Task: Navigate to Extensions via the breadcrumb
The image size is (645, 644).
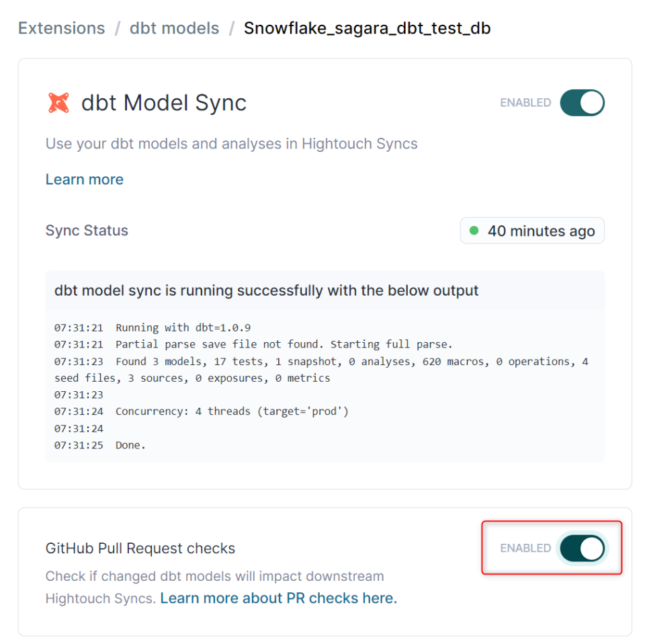Action: 61,28
